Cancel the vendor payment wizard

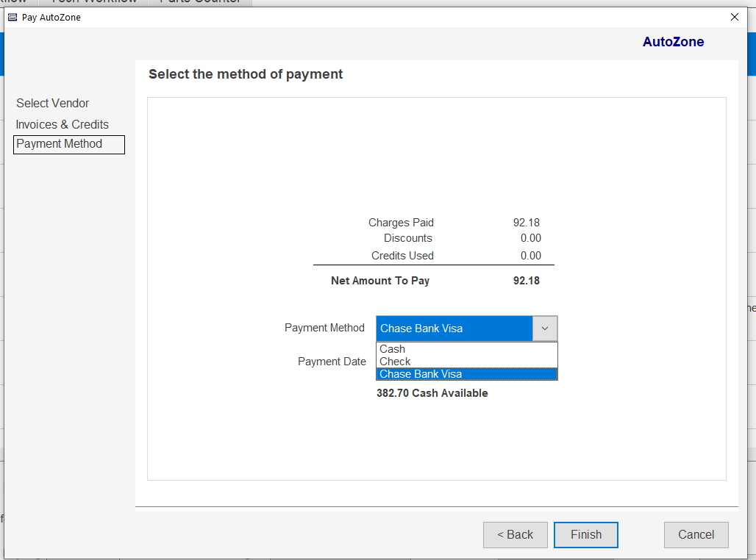pos(696,535)
